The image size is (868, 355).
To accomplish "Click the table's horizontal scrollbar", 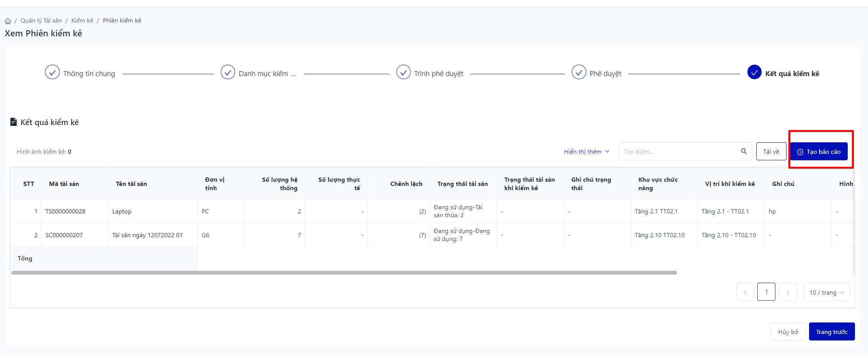I will 344,273.
